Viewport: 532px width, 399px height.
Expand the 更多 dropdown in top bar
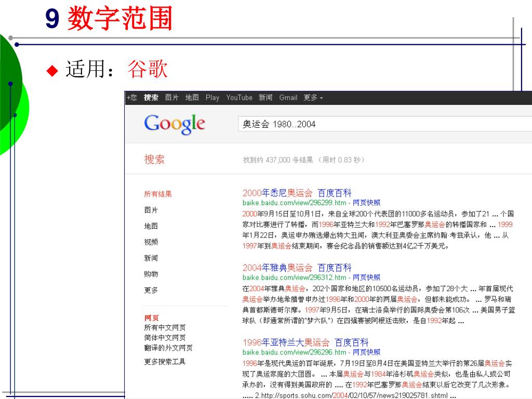(313, 98)
